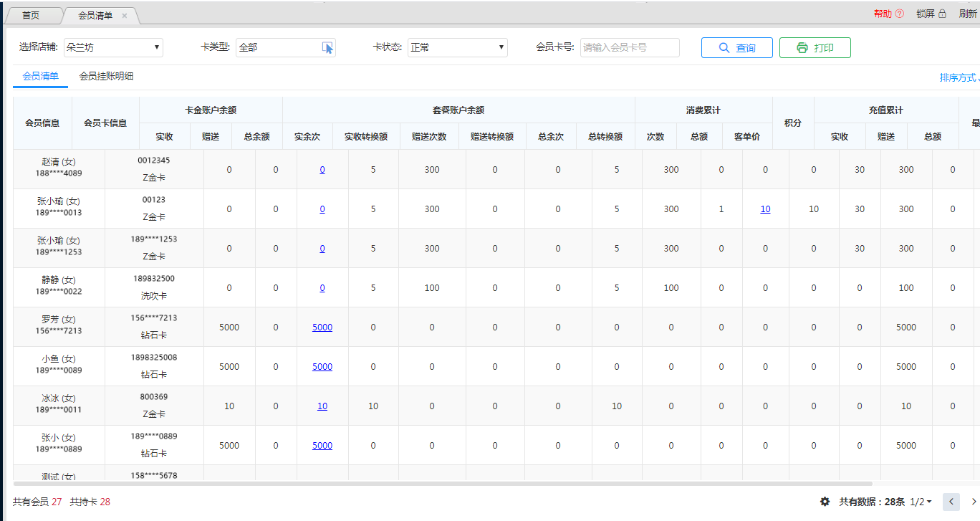Viewport: 980px width, 521px height.
Task: Close the 会员清单 tab with its x
Action: (125, 16)
